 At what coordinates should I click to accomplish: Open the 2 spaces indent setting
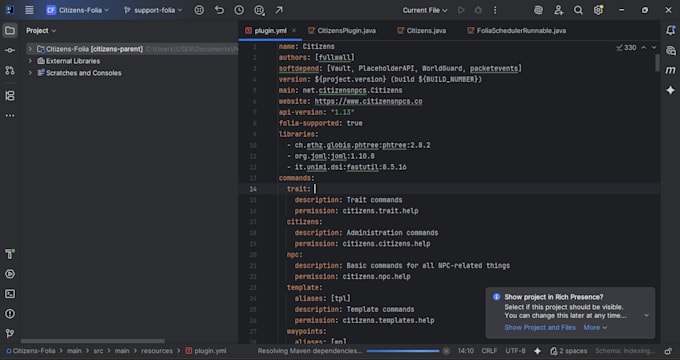click(569, 351)
